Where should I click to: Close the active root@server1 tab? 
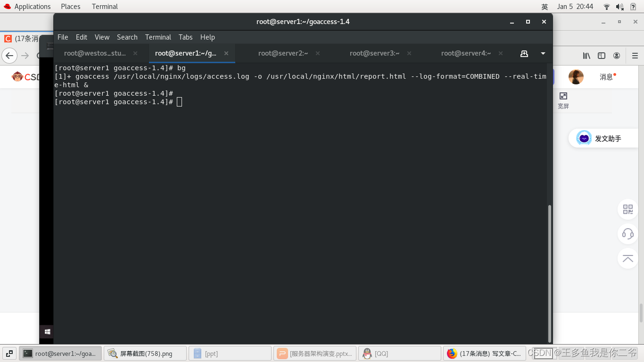point(226,53)
